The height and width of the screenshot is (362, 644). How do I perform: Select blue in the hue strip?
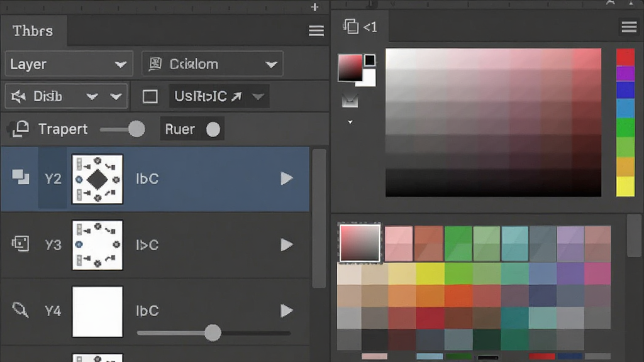pyautogui.click(x=625, y=90)
